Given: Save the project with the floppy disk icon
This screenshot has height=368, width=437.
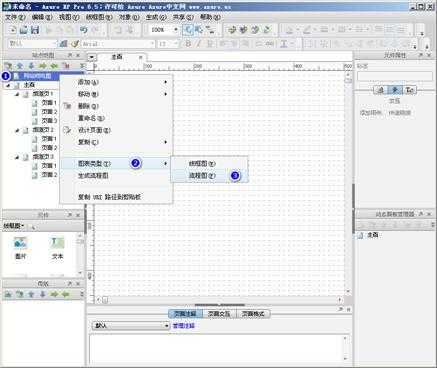Looking at the screenshot, I should click(35, 30).
